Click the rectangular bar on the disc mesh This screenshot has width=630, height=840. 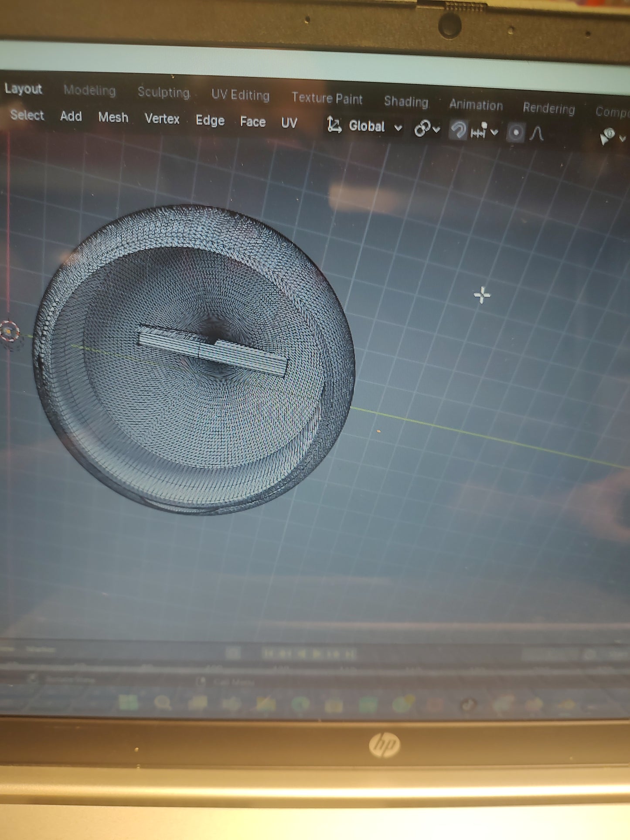(x=212, y=351)
